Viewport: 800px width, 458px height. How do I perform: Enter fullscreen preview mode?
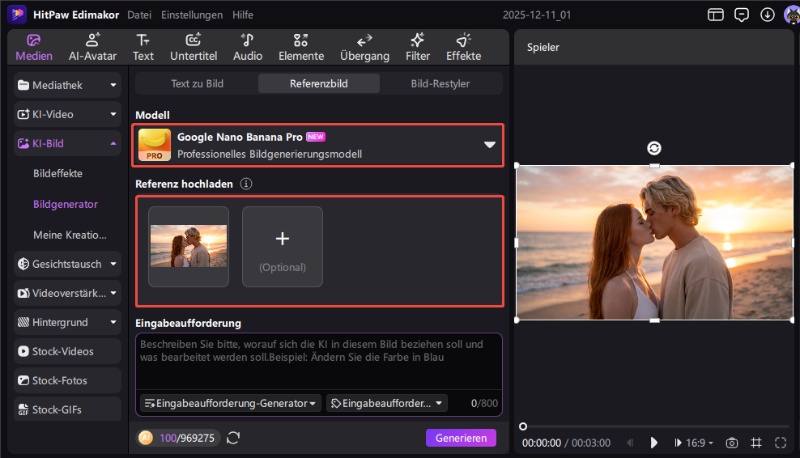[779, 442]
